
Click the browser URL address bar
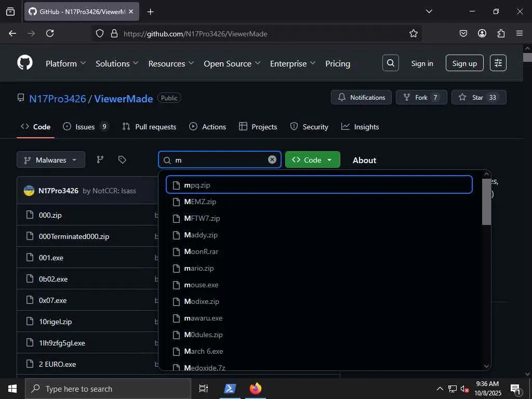point(258,34)
